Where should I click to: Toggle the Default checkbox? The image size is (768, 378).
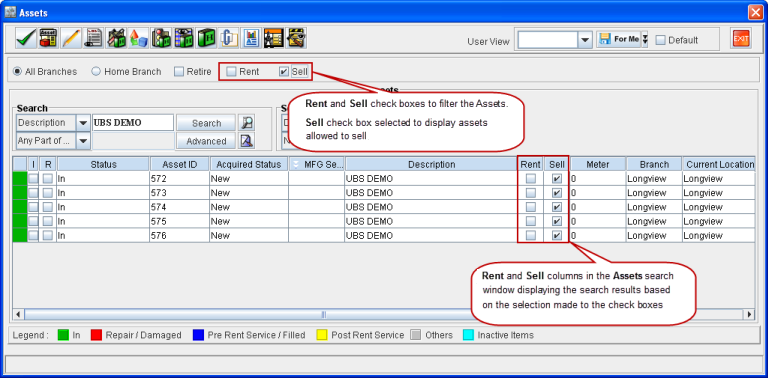coord(661,40)
